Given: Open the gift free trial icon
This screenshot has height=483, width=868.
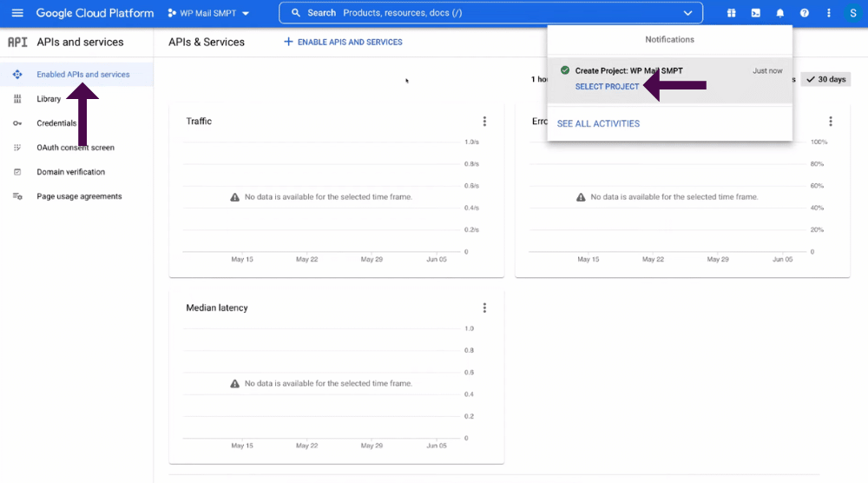Looking at the screenshot, I should tap(731, 13).
